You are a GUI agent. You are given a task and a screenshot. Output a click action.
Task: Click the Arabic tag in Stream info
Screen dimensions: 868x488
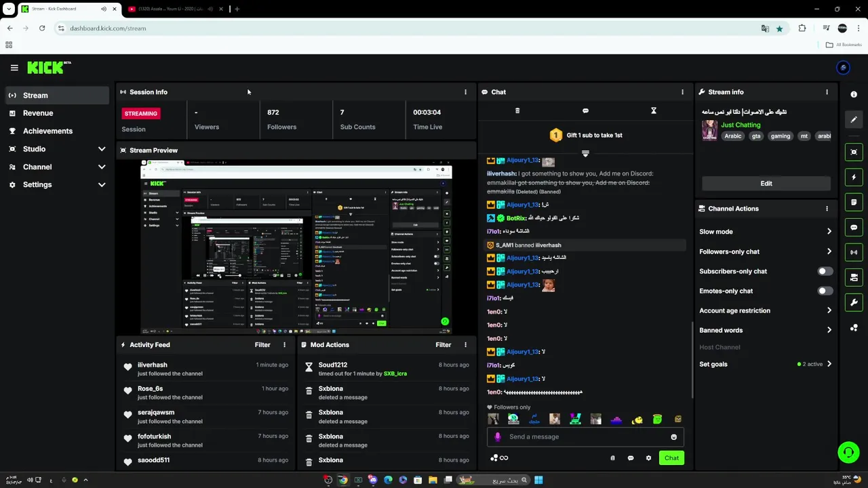733,136
